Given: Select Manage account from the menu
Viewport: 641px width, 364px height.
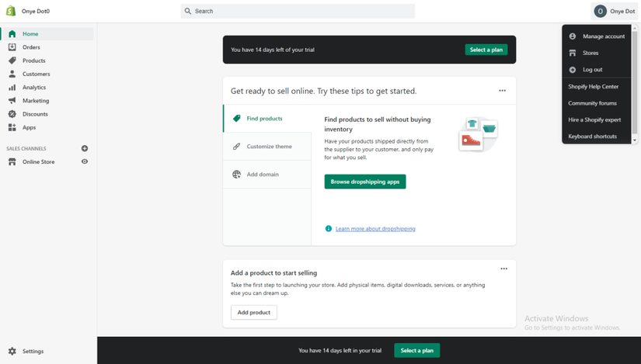Looking at the screenshot, I should 597,36.
